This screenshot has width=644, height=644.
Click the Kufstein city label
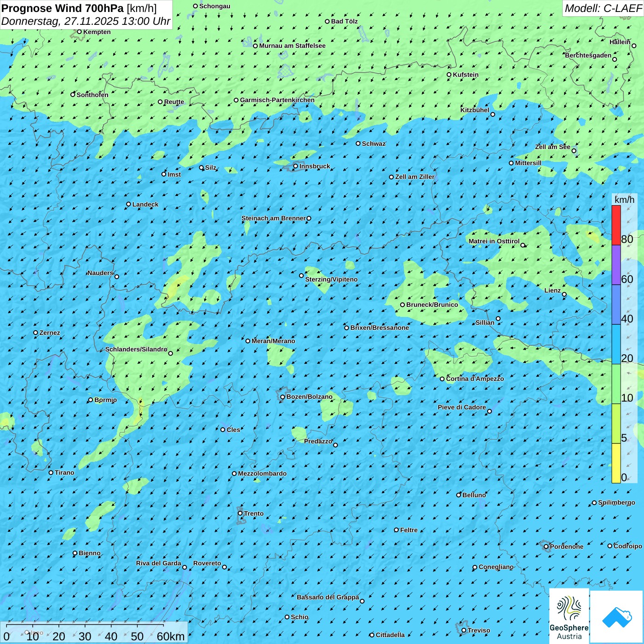click(466, 75)
